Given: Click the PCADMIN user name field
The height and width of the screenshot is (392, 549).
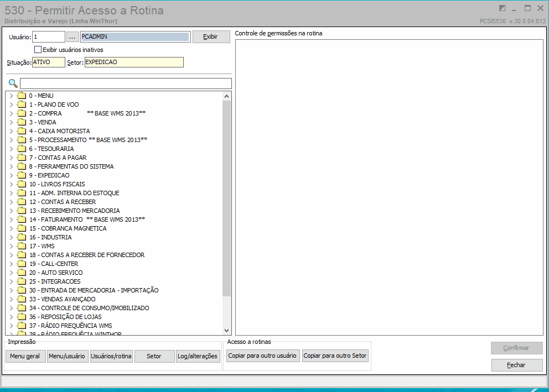Looking at the screenshot, I should pos(135,36).
